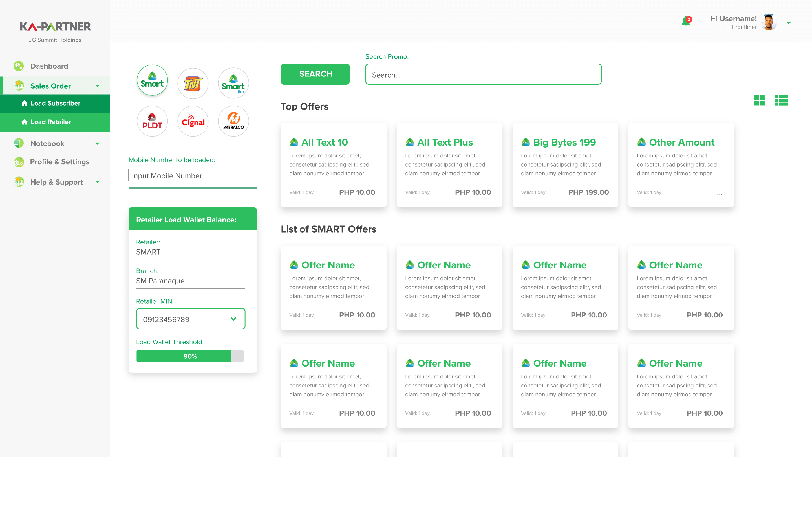
Task: Expand the user account dropdown arrow
Action: click(789, 23)
